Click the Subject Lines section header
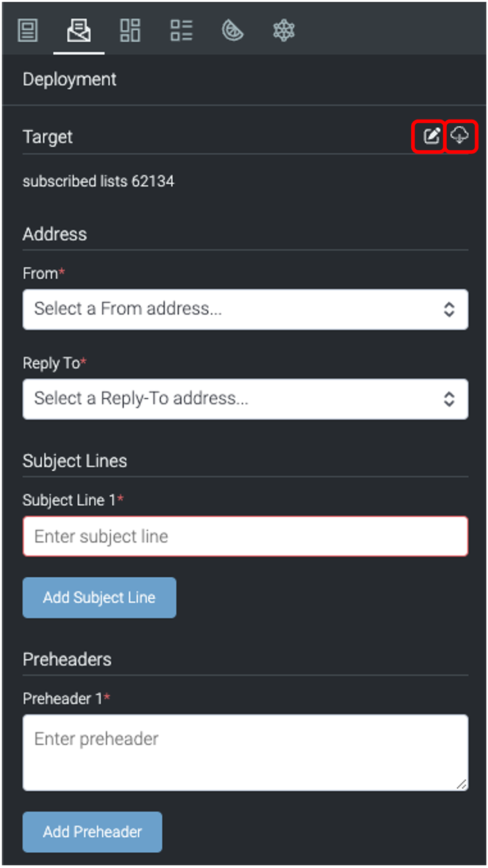The width and height of the screenshot is (488, 868). [x=75, y=460]
